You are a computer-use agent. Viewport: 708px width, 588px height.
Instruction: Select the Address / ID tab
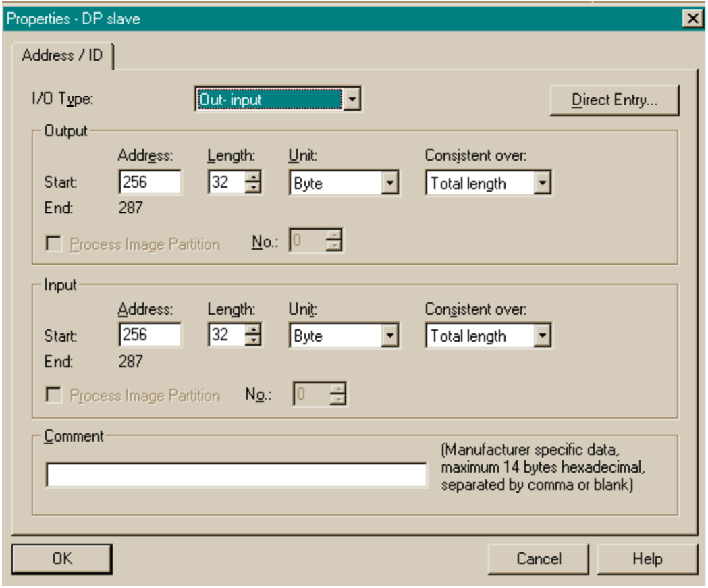click(x=62, y=55)
